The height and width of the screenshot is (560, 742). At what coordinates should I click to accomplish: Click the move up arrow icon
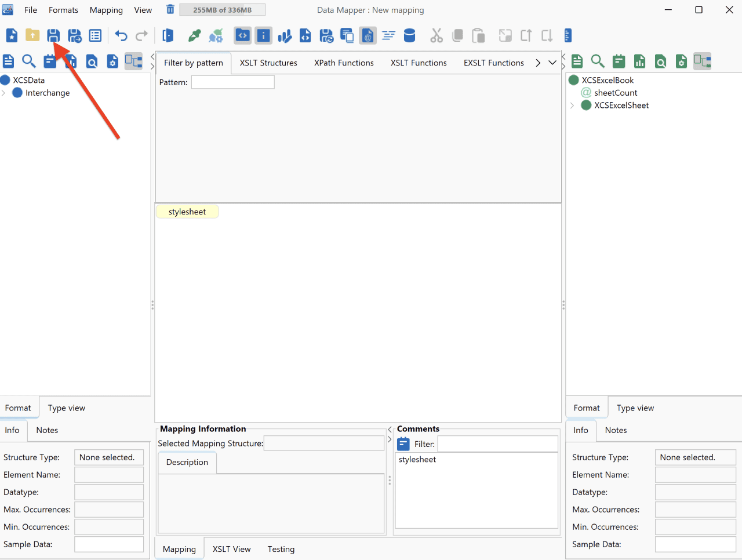tap(526, 35)
